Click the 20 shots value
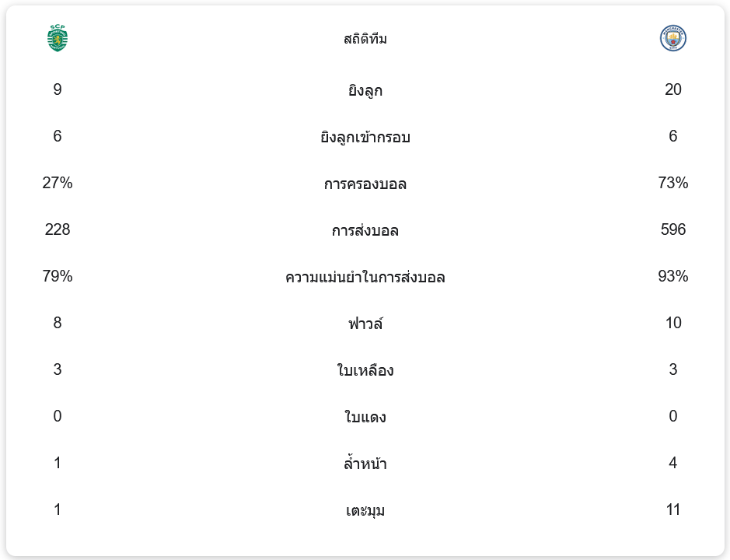This screenshot has height=560, width=730. point(672,89)
